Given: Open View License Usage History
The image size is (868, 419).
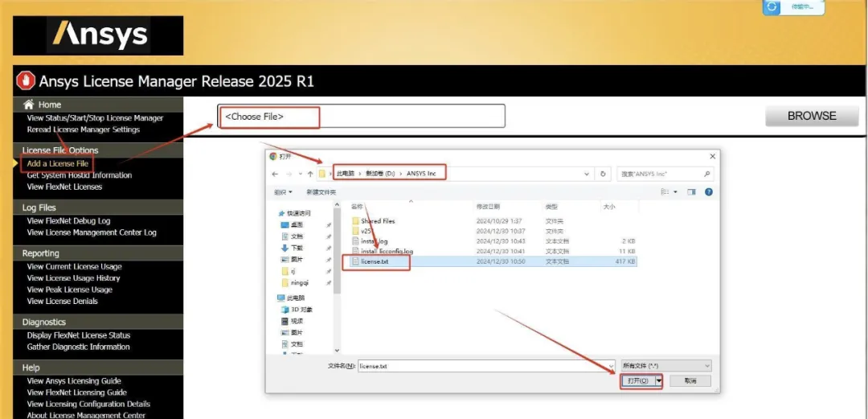Looking at the screenshot, I should coord(74,278).
